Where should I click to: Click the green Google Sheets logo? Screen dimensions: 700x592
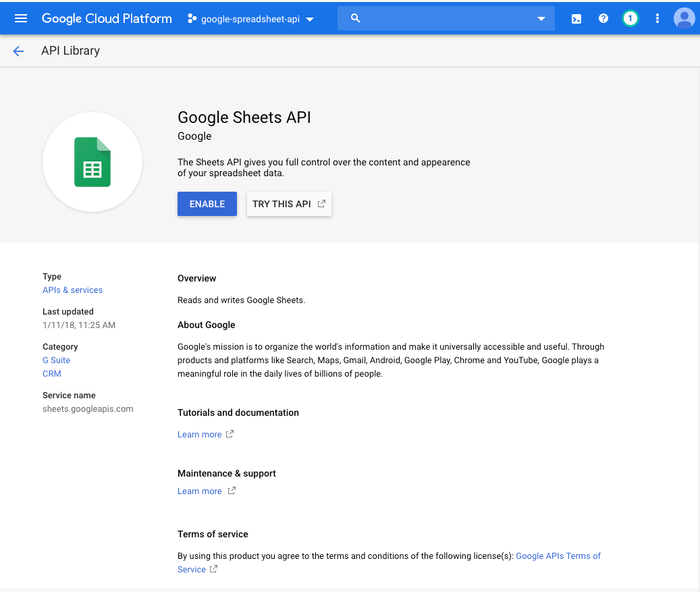92,162
